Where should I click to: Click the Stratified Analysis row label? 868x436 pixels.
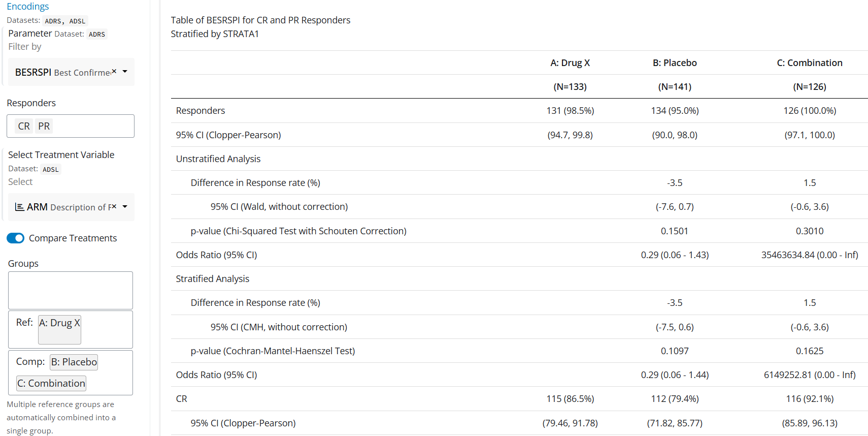[x=213, y=279]
